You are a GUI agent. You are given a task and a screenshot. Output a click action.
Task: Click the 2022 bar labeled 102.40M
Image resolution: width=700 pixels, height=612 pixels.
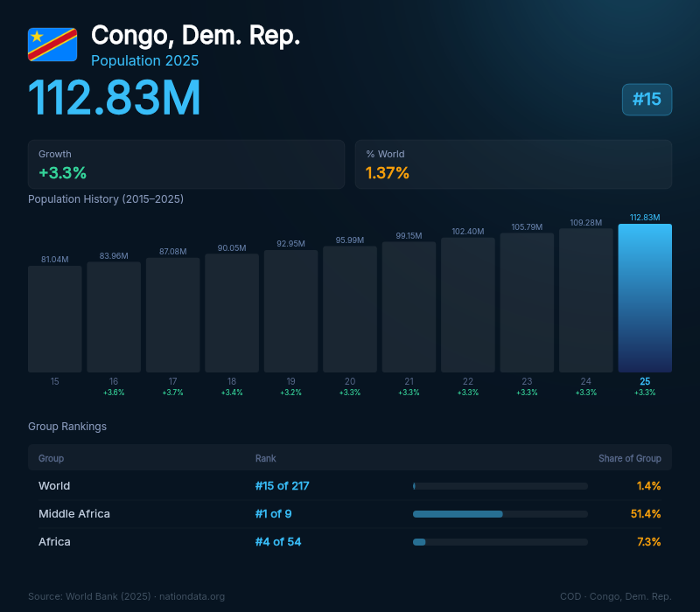click(x=468, y=305)
